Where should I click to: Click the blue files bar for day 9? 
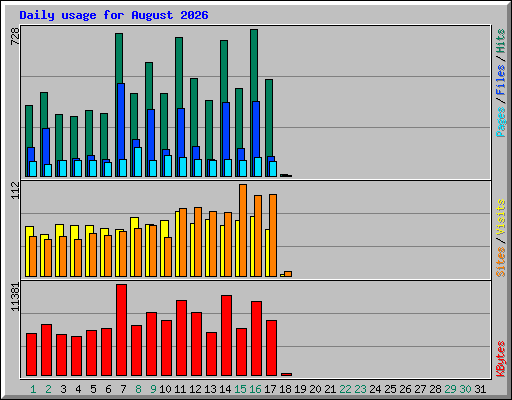point(151,135)
